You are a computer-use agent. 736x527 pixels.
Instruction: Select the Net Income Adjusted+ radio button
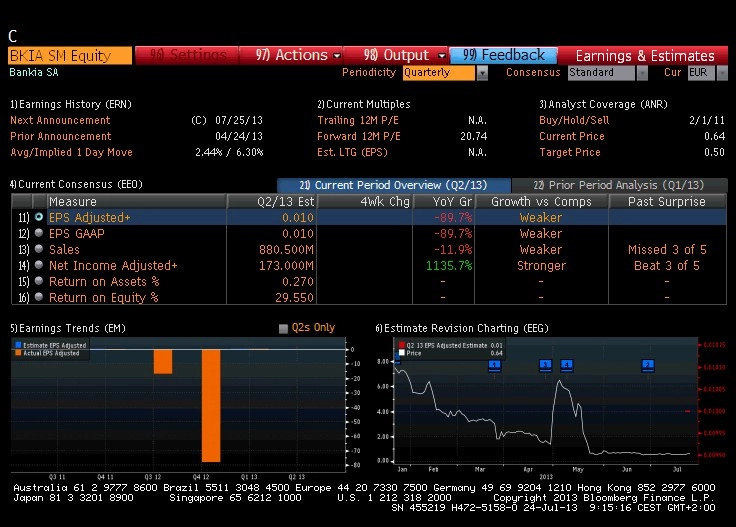39,265
